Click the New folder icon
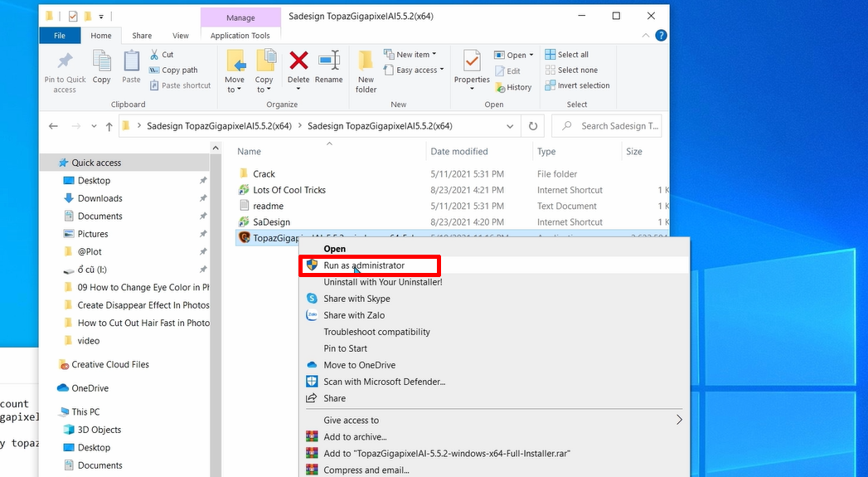868x477 pixels. click(x=366, y=61)
